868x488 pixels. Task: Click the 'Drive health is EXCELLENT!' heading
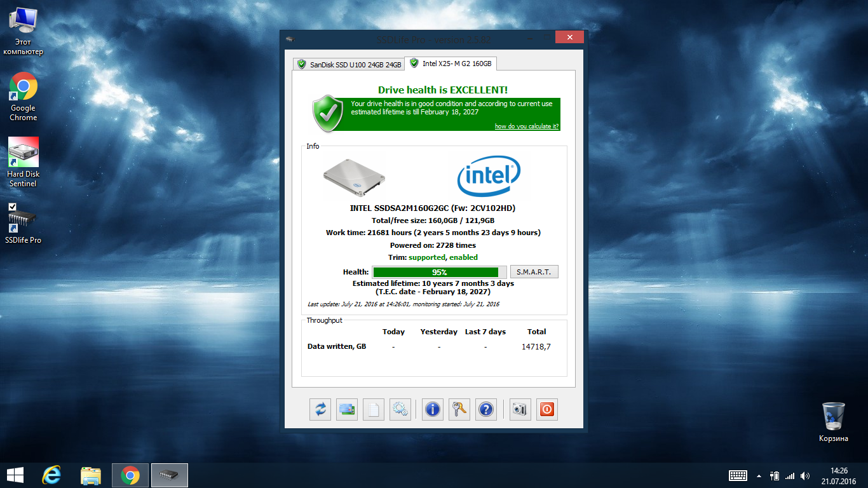pyautogui.click(x=443, y=90)
